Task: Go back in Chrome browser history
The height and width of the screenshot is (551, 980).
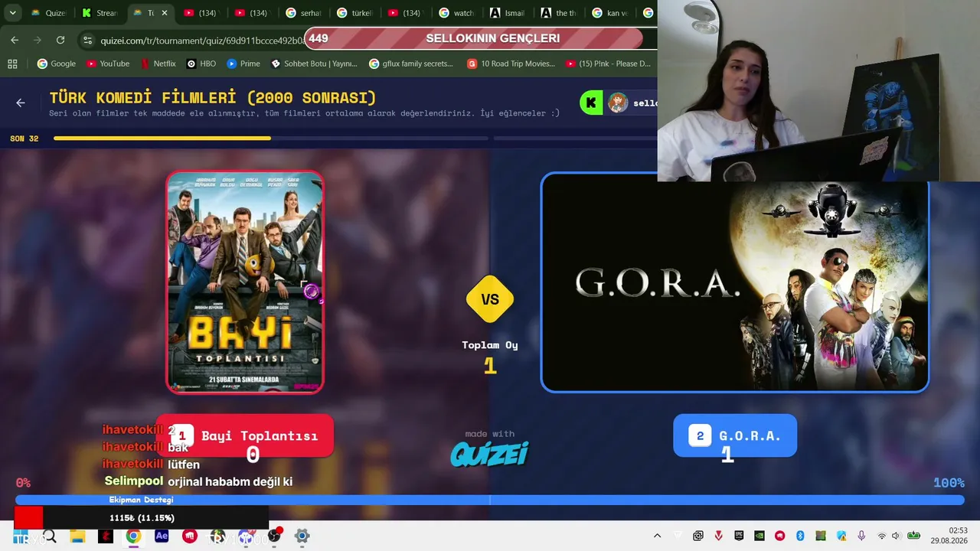Action: [15, 40]
